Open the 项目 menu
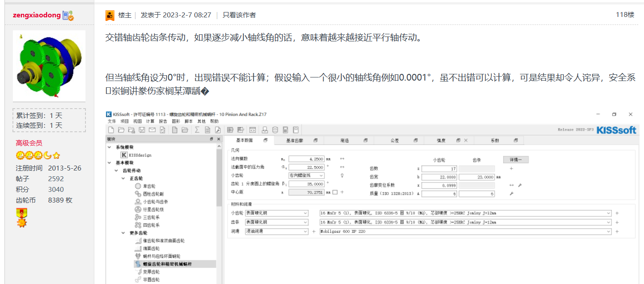 click(124, 122)
